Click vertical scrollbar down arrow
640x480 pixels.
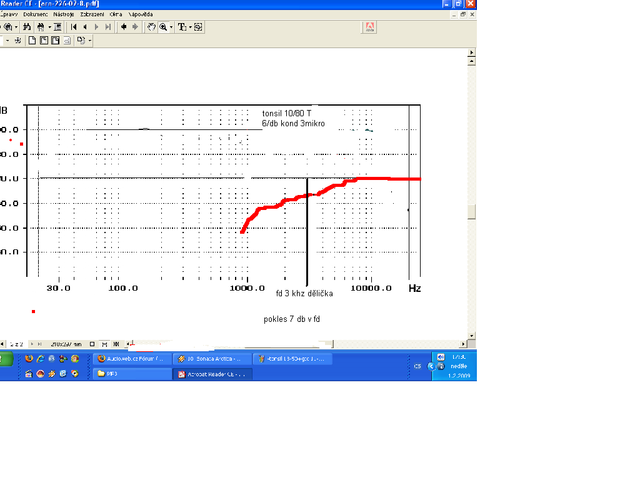click(x=471, y=336)
